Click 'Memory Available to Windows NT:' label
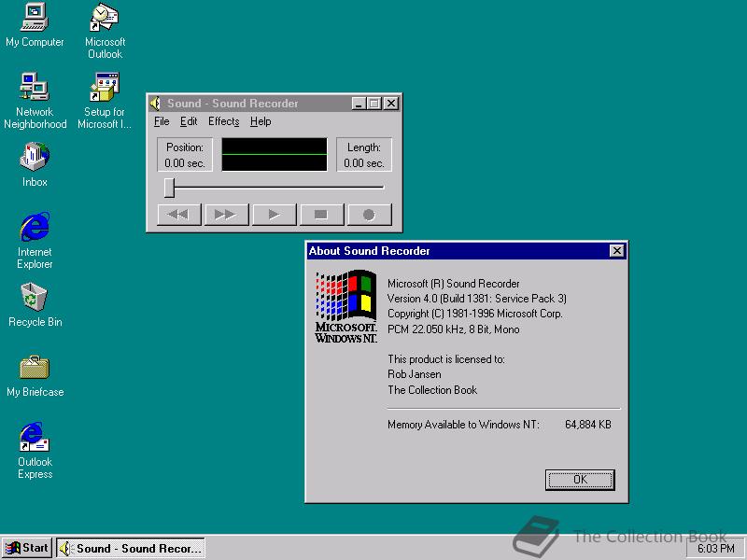Viewport: 747px width, 560px height. click(x=463, y=425)
